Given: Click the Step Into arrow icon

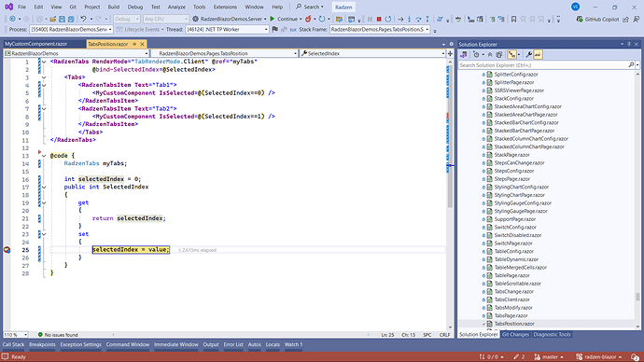Looking at the screenshot, I should coord(409,19).
